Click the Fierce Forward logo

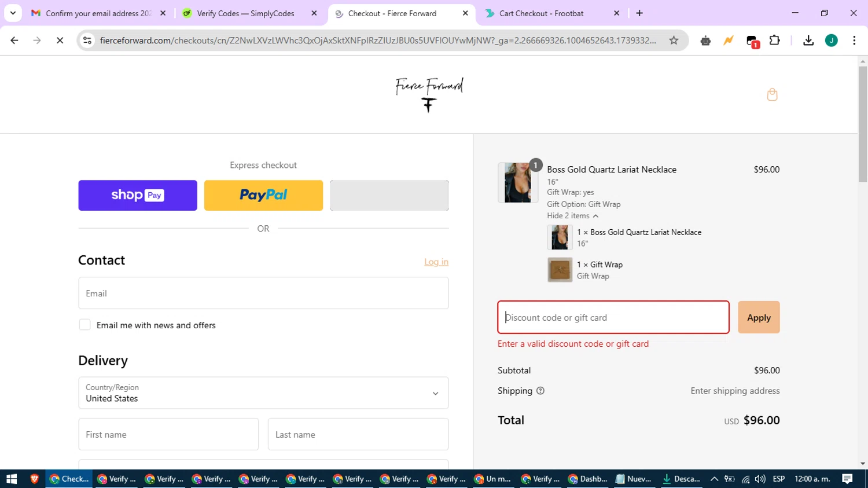pyautogui.click(x=429, y=94)
